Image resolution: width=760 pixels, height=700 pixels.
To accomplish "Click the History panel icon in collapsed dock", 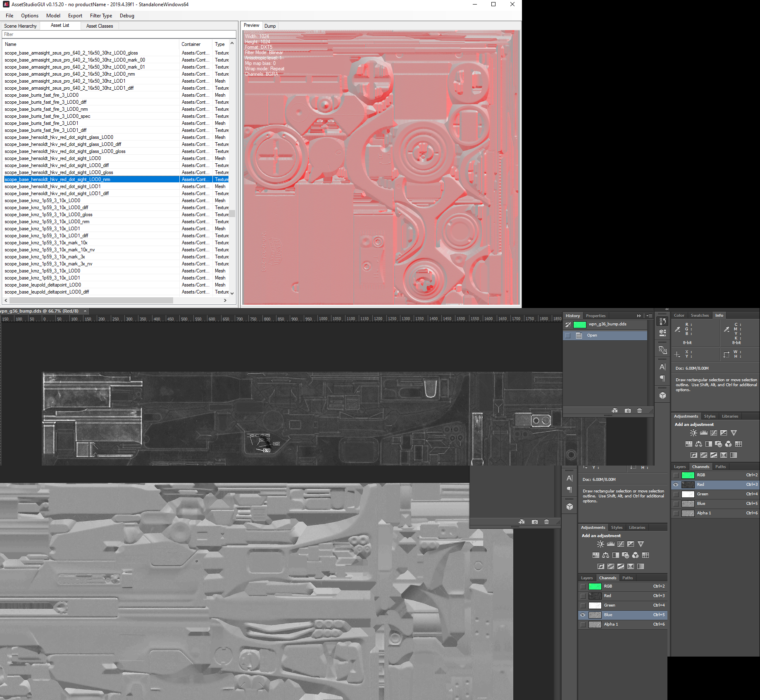I will tap(662, 322).
